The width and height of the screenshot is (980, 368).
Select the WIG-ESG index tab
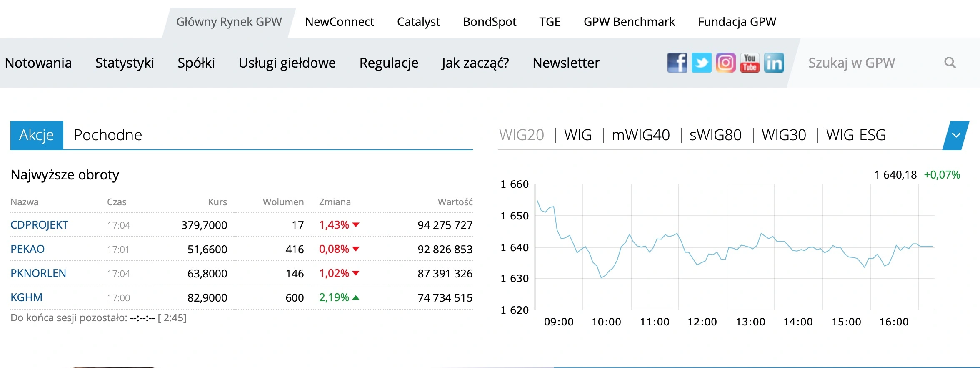click(856, 135)
